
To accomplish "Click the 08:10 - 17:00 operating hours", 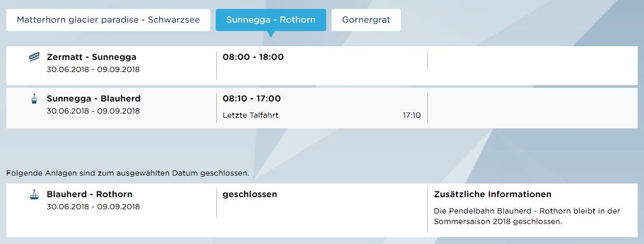I will pos(251,98).
